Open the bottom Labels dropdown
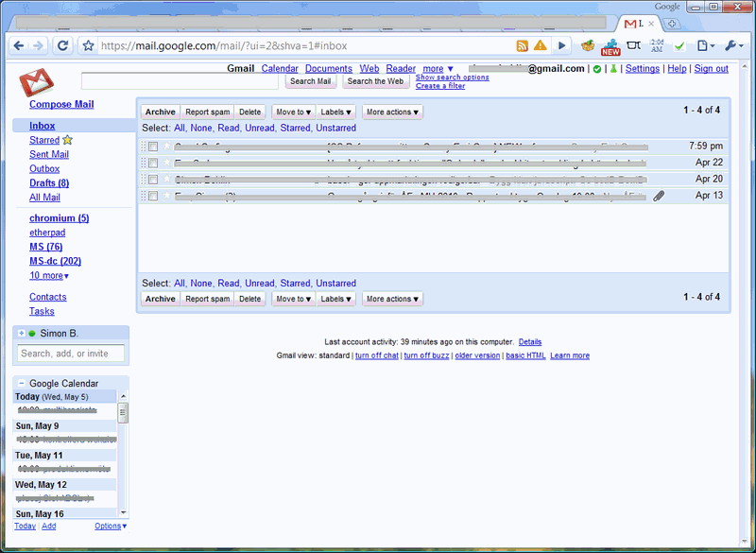756x553 pixels. pyautogui.click(x=336, y=299)
